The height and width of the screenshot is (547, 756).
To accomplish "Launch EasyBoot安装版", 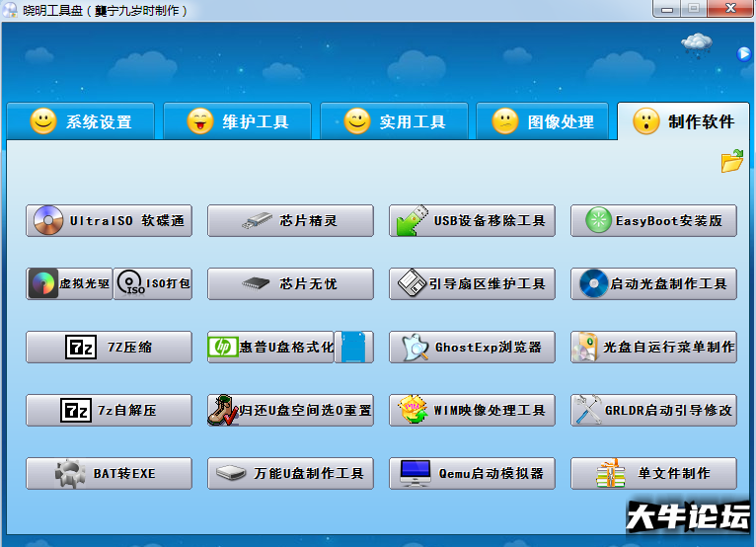I will click(x=653, y=220).
